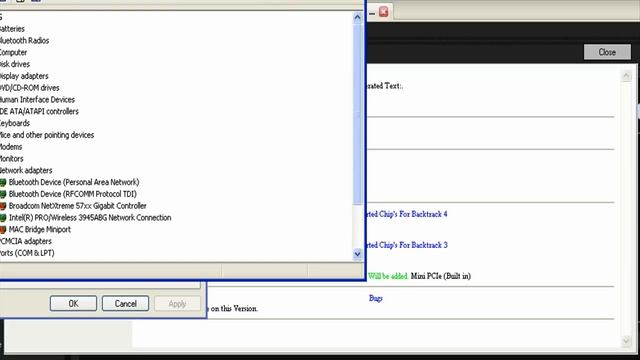Select the Keyboards category
The image size is (640, 360).
tap(15, 123)
